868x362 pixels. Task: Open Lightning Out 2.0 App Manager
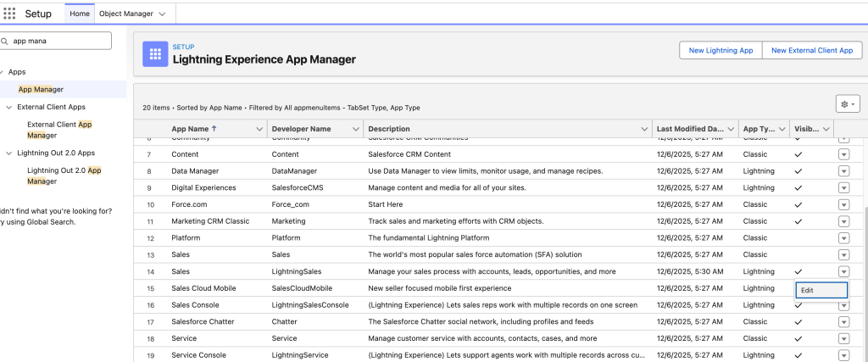click(64, 175)
